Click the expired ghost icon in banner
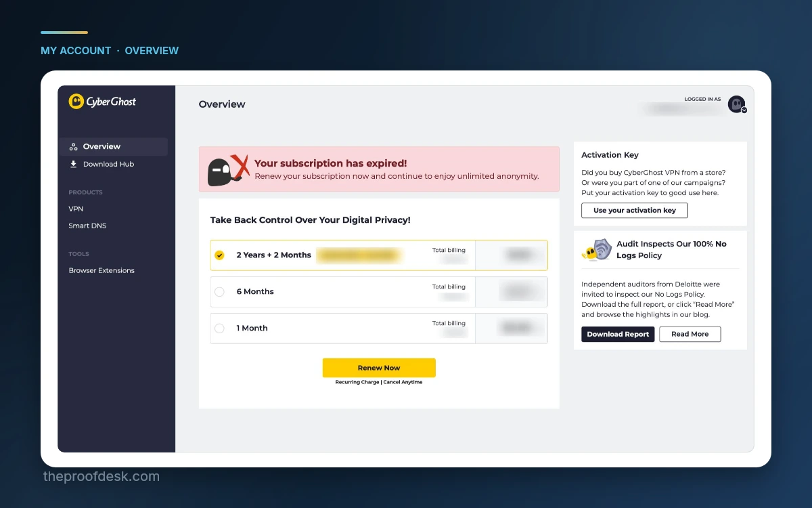The width and height of the screenshot is (812, 508). 228,169
